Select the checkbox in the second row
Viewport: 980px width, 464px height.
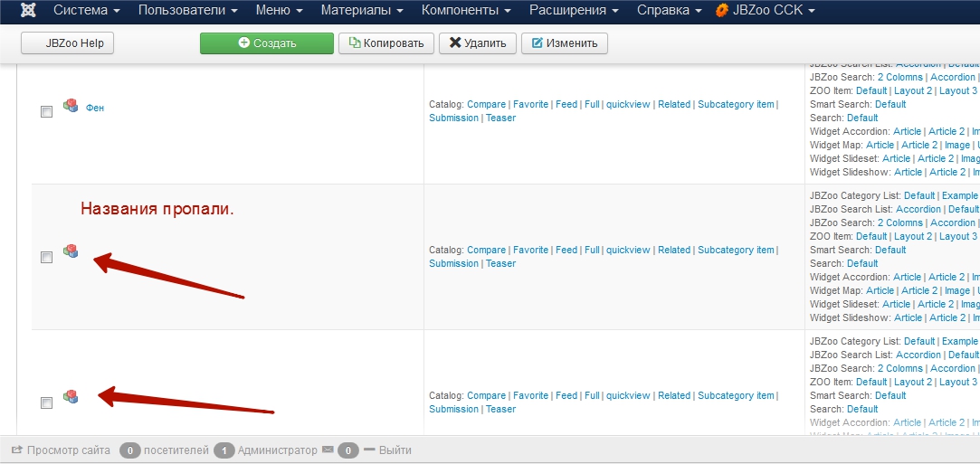click(46, 257)
